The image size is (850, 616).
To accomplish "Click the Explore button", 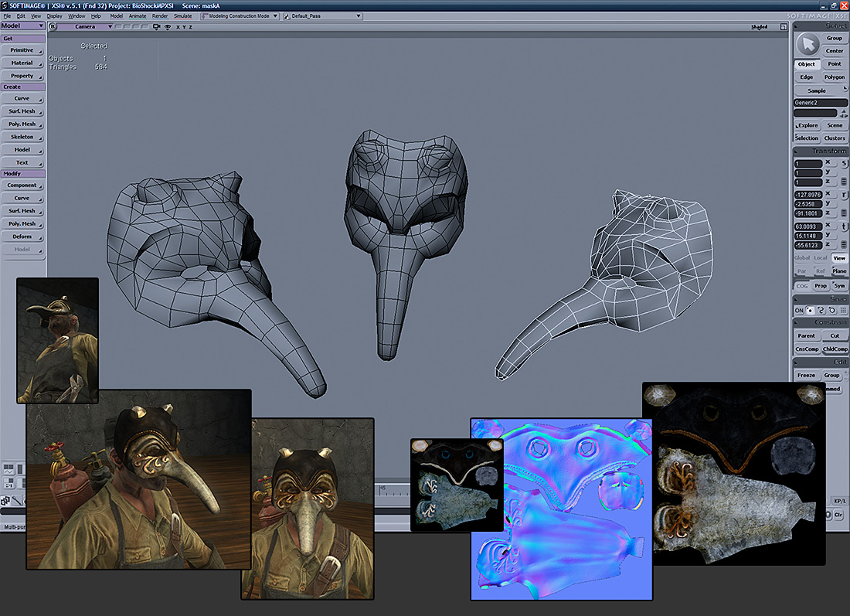I will tap(807, 125).
